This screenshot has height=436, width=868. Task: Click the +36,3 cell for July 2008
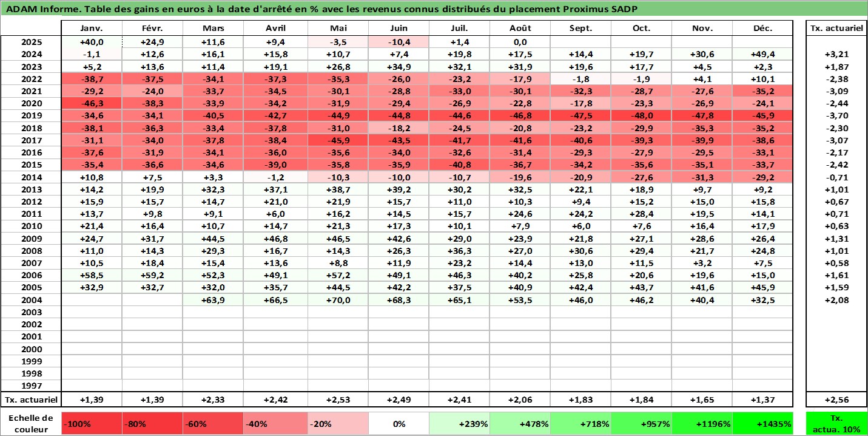[460, 251]
